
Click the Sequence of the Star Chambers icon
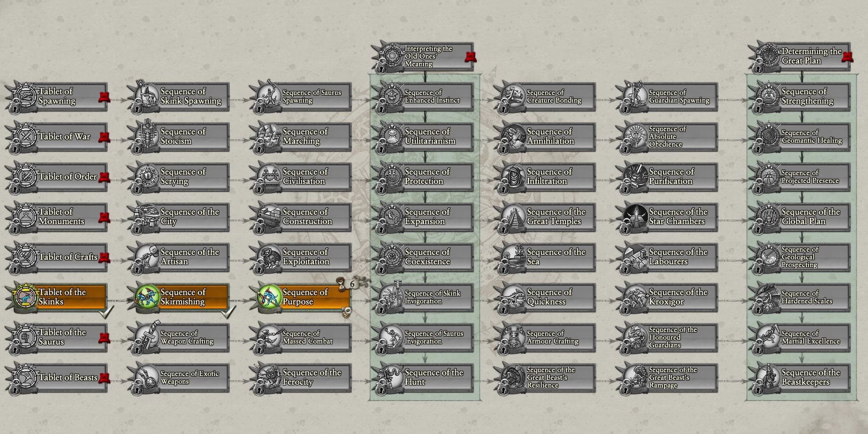(x=636, y=216)
